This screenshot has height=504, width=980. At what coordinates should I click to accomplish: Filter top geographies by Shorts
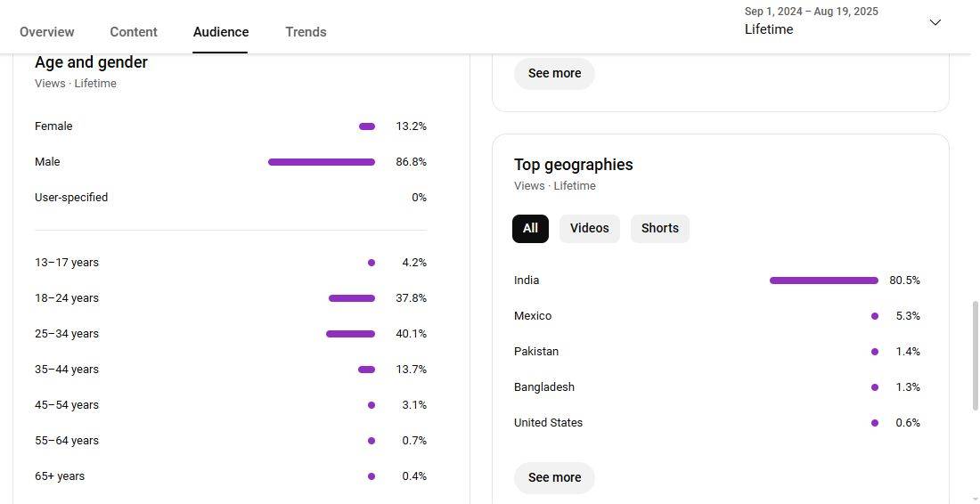coord(659,228)
